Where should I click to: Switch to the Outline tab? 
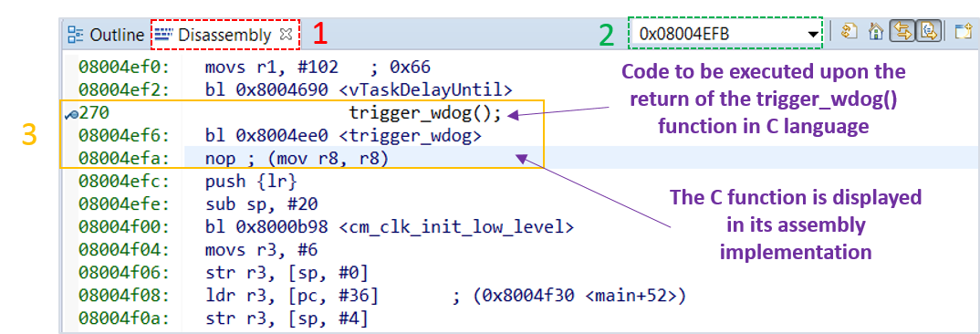[x=106, y=35]
